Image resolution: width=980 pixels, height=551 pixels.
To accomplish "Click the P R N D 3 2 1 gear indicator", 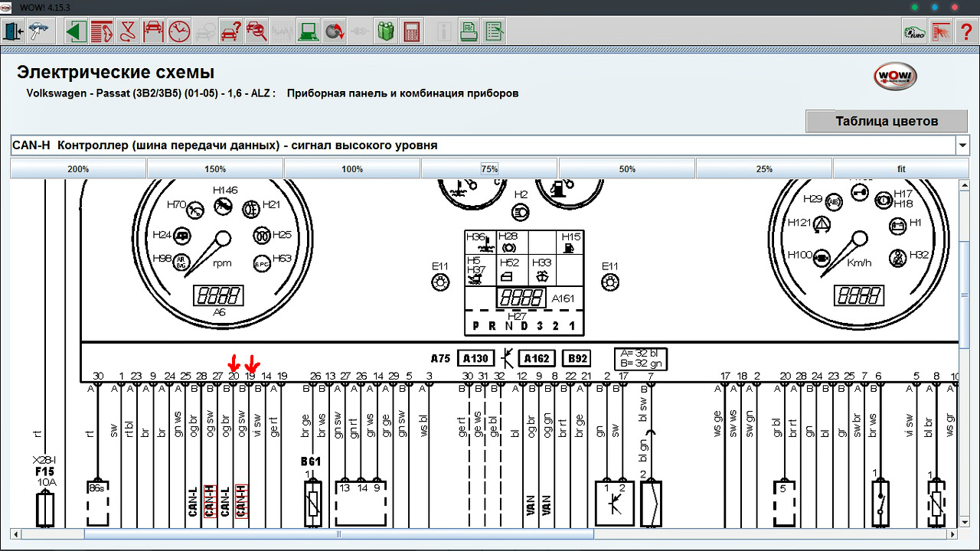I will (x=524, y=326).
